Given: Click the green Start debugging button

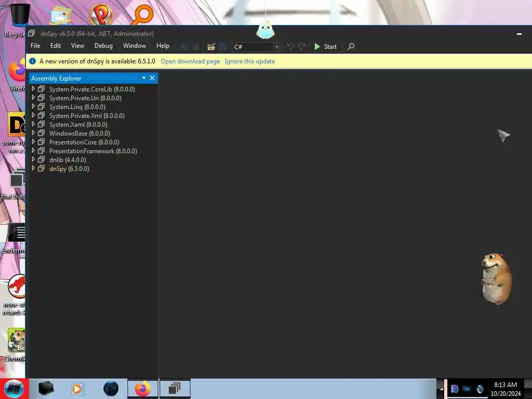Looking at the screenshot, I should pyautogui.click(x=325, y=46).
